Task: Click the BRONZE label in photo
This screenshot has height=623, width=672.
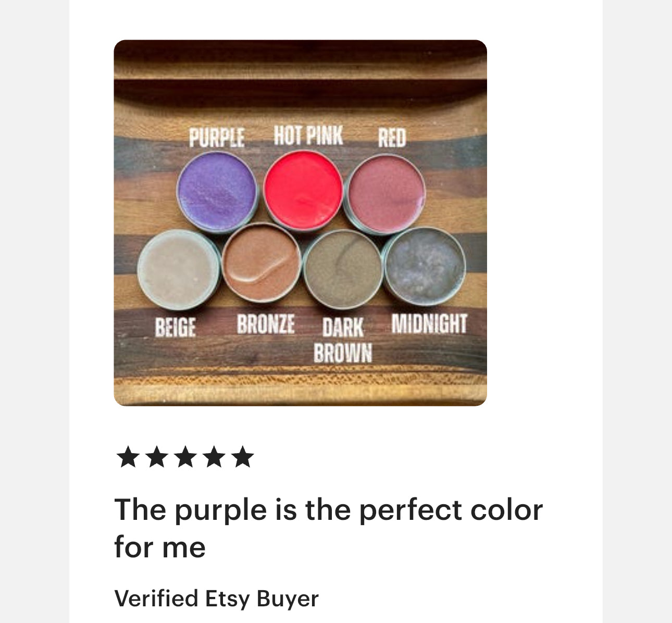Action: (x=266, y=324)
